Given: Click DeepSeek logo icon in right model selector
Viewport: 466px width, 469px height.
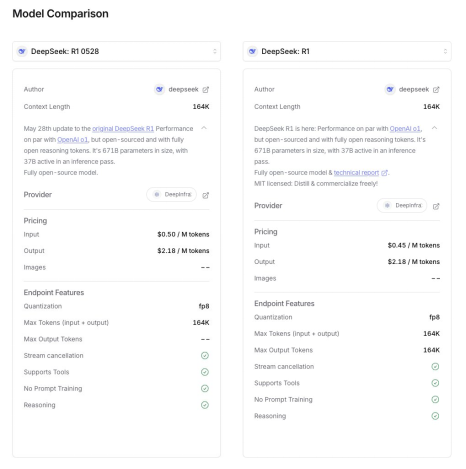Looking at the screenshot, I should click(x=252, y=51).
